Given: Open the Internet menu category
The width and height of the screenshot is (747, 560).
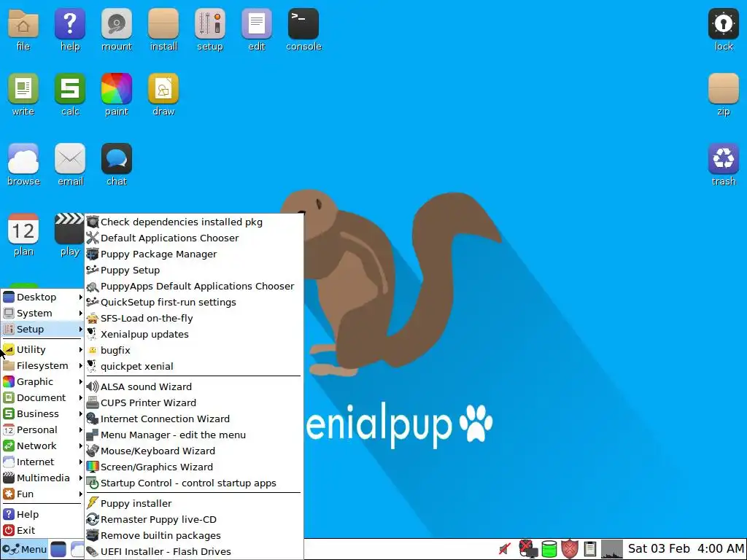Looking at the screenshot, I should (x=43, y=462).
